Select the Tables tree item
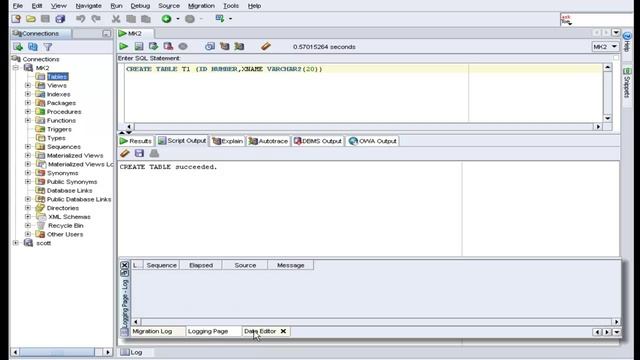 click(57, 77)
